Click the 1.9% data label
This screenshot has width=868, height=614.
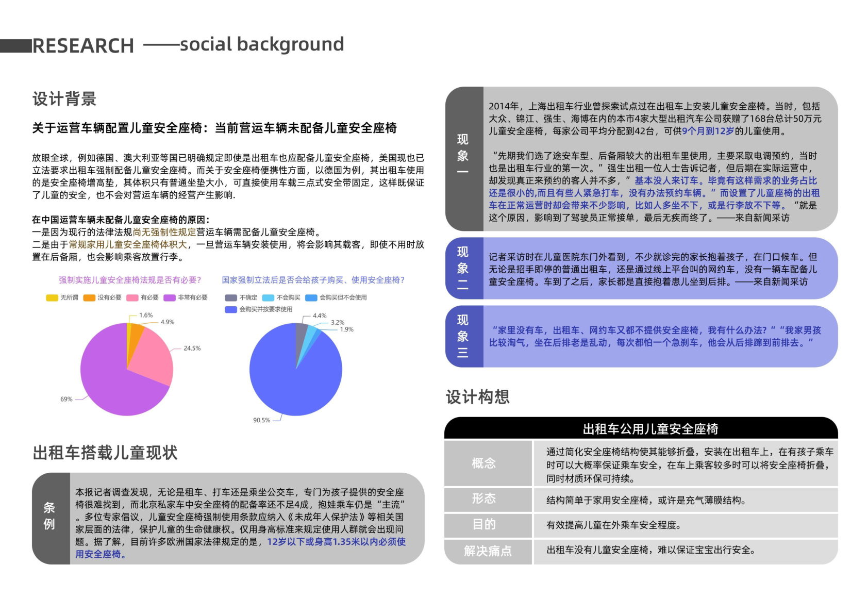(347, 329)
